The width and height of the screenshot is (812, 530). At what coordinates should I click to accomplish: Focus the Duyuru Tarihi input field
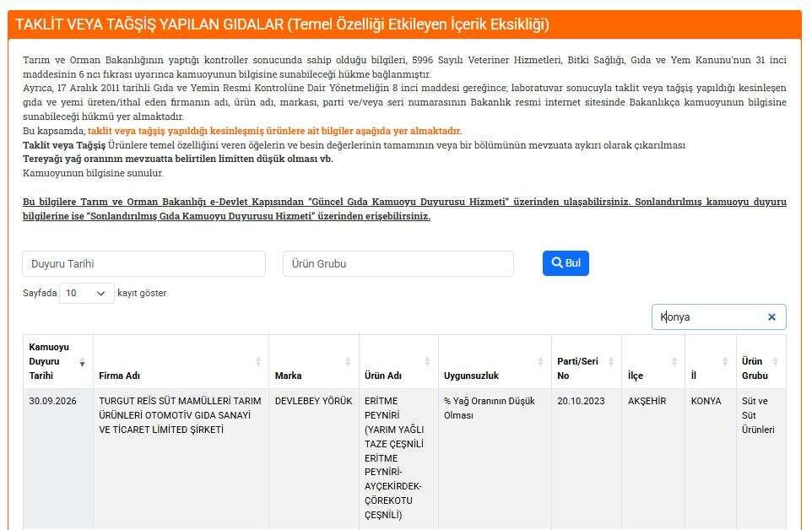(x=144, y=264)
